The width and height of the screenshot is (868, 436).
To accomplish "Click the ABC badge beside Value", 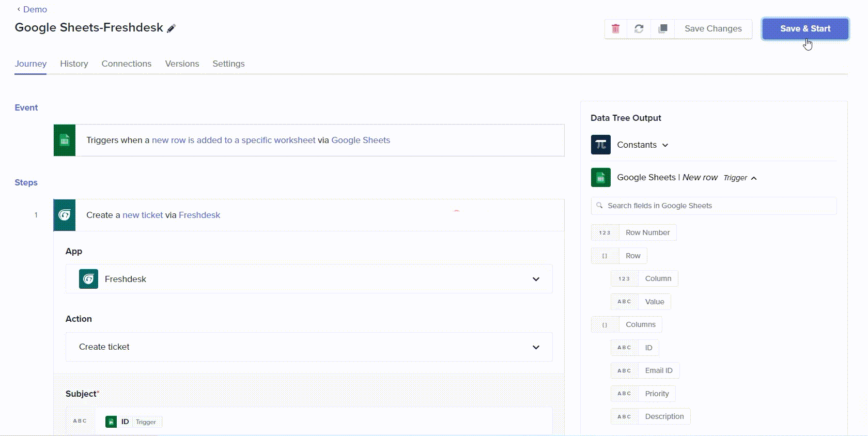I will 624,302.
